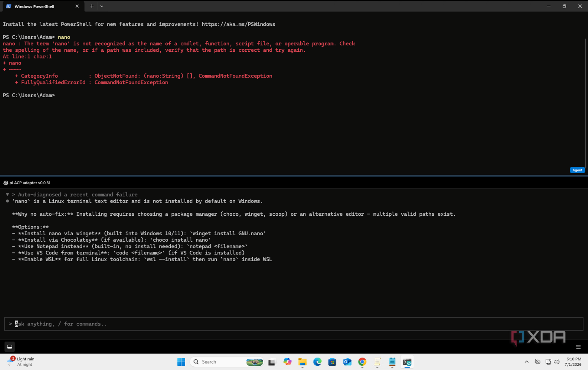
Task: Open Task View from the taskbar
Action: (x=272, y=362)
